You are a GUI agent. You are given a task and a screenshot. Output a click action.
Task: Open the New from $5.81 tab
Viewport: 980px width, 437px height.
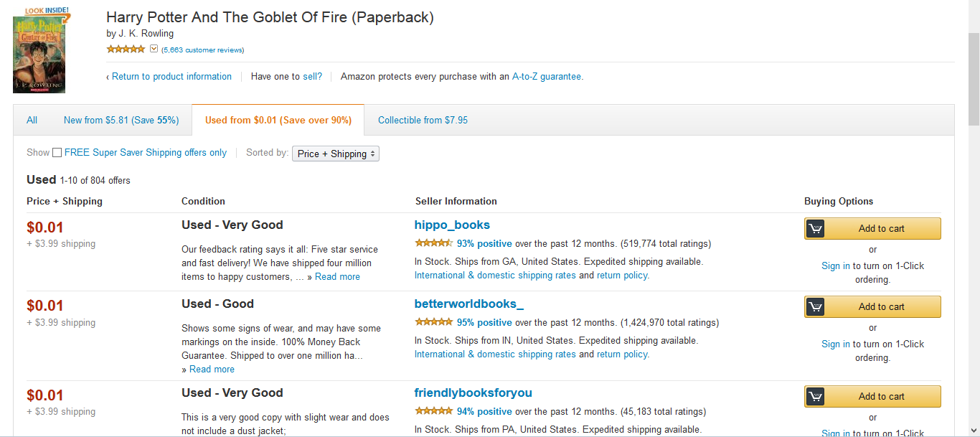pos(121,120)
